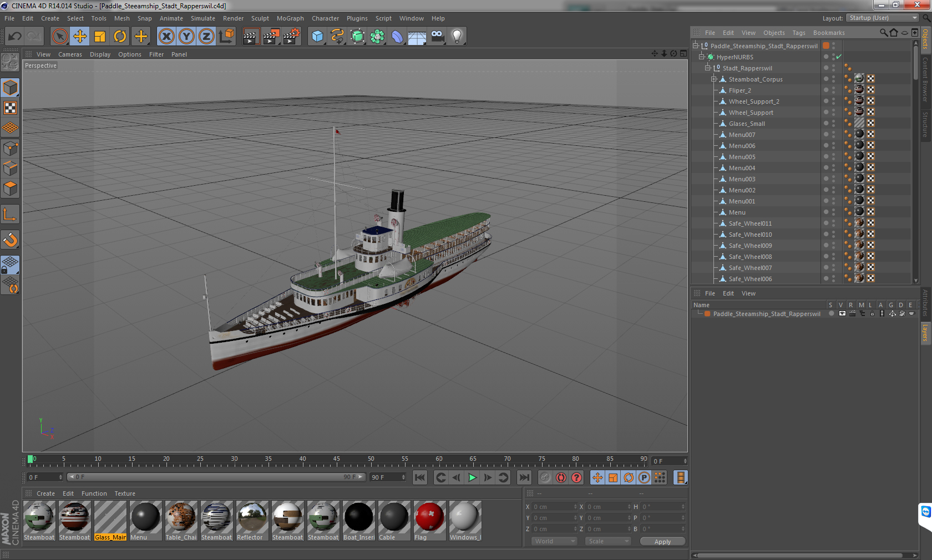Click the X position coordinate field
Screen dimensions: 932x560
click(x=554, y=507)
